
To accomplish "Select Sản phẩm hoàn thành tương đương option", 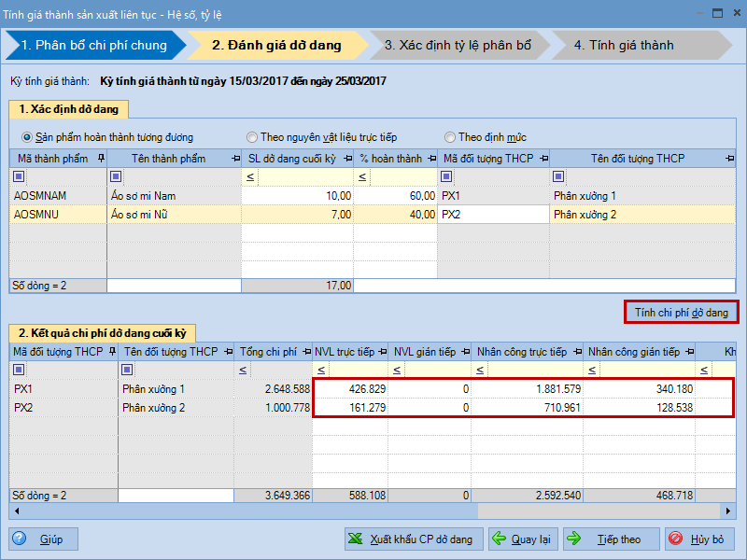I will click(x=28, y=137).
